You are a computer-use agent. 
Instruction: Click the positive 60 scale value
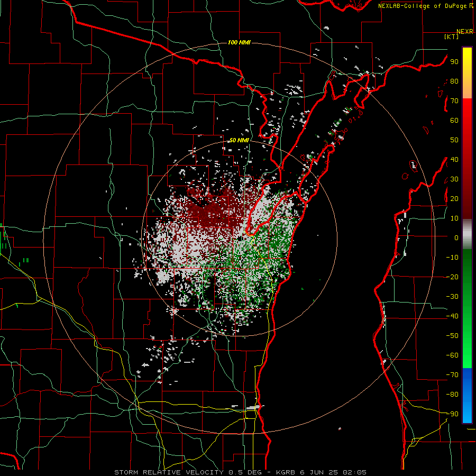point(454,121)
